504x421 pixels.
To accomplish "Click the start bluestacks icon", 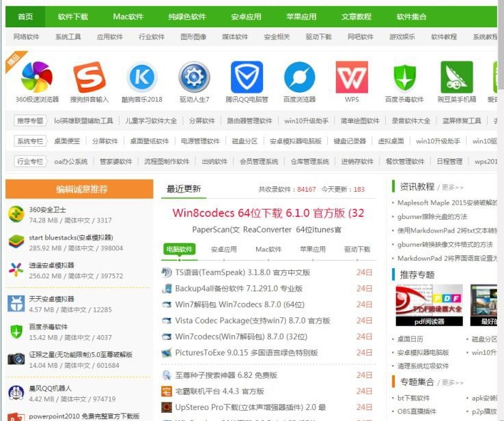I will [16, 242].
